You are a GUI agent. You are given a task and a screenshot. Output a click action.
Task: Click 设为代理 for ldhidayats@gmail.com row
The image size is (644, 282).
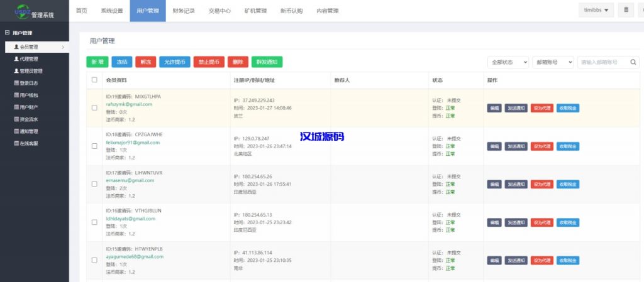point(542,222)
